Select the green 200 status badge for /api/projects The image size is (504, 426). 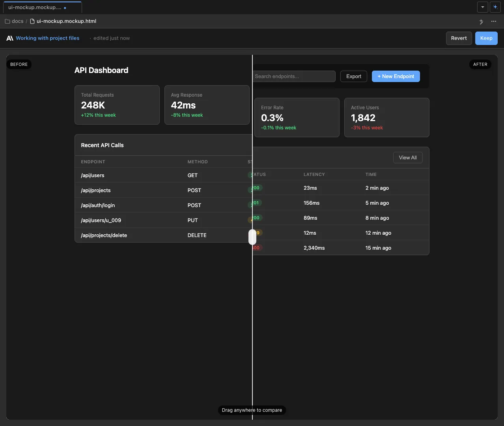(x=255, y=188)
